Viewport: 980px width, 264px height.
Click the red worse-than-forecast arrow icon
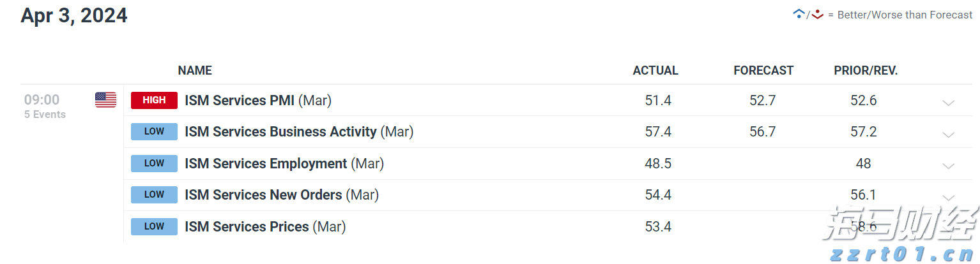[x=817, y=14]
